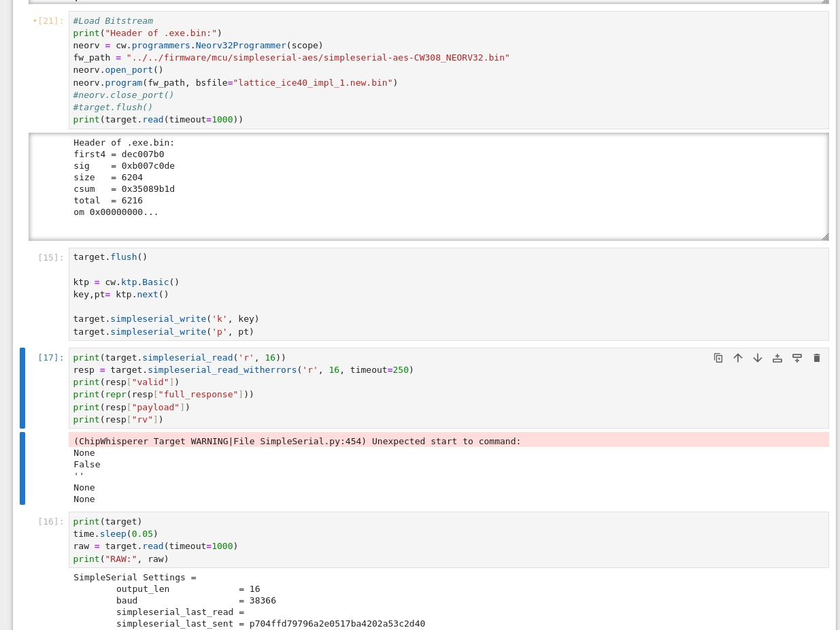Collapse cell [17] input using blue bar

(x=22, y=388)
